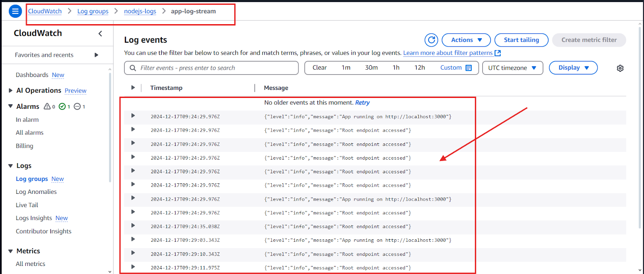Click the Message column header
644x274 pixels.
pos(276,88)
